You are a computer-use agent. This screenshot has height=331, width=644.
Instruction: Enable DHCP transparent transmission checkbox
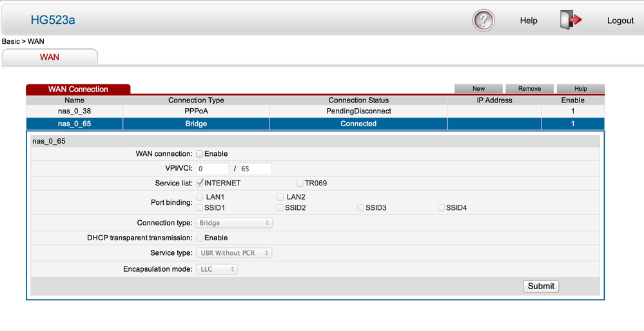tap(200, 238)
